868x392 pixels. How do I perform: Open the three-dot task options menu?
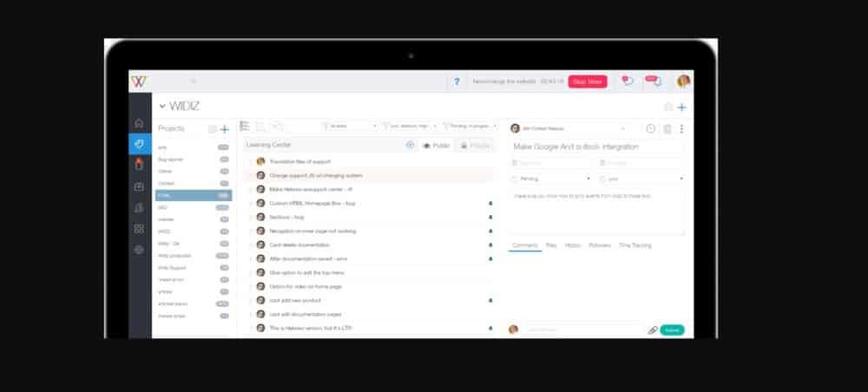point(681,128)
